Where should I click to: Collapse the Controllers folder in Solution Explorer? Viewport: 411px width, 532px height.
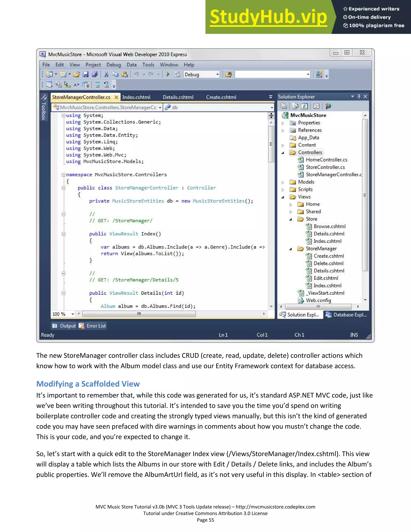pyautogui.click(x=283, y=153)
